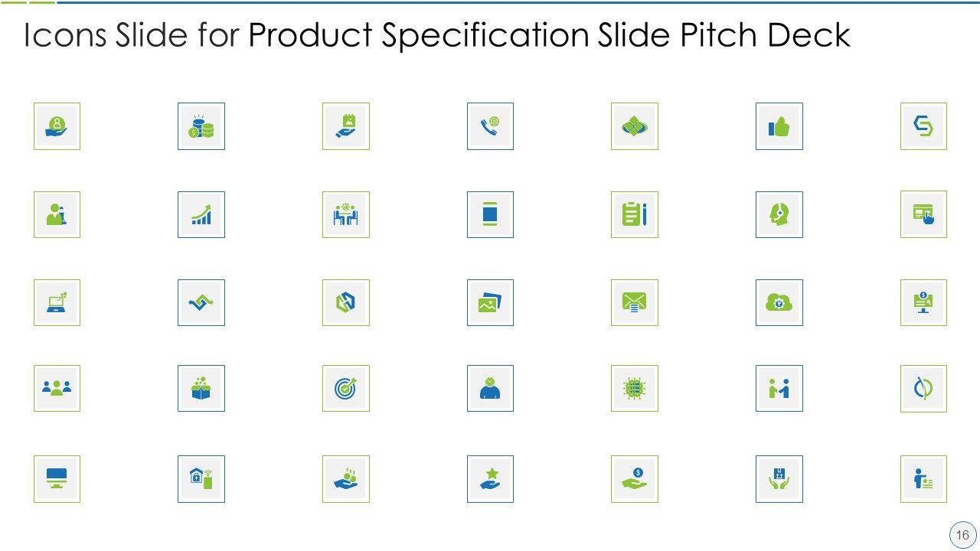Screen dimensions: 980x551
Task: Select the desktop monitor icon
Action: (57, 479)
